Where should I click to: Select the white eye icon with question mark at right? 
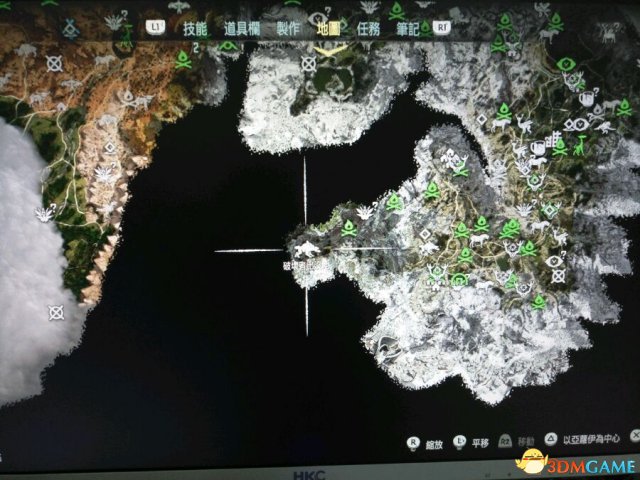click(556, 260)
